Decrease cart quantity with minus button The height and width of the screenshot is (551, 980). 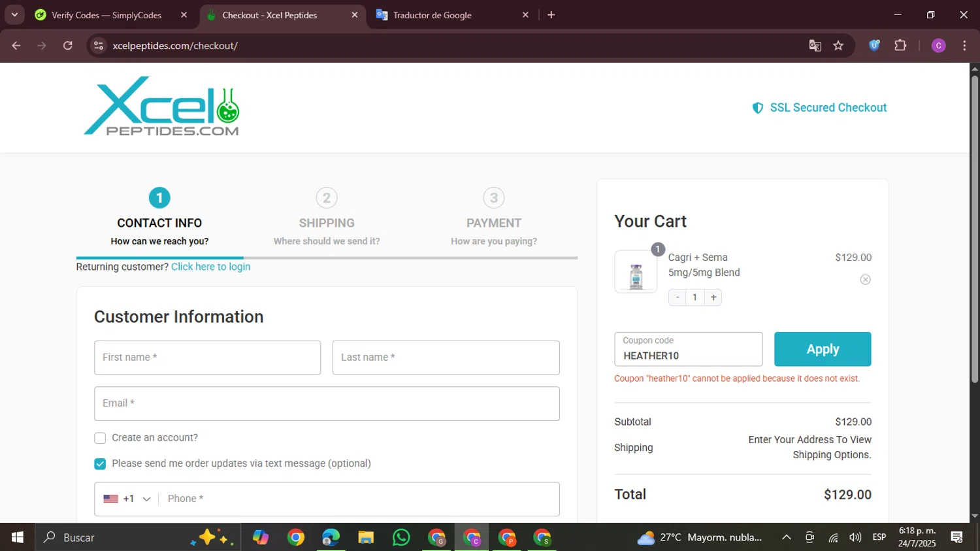678,297
